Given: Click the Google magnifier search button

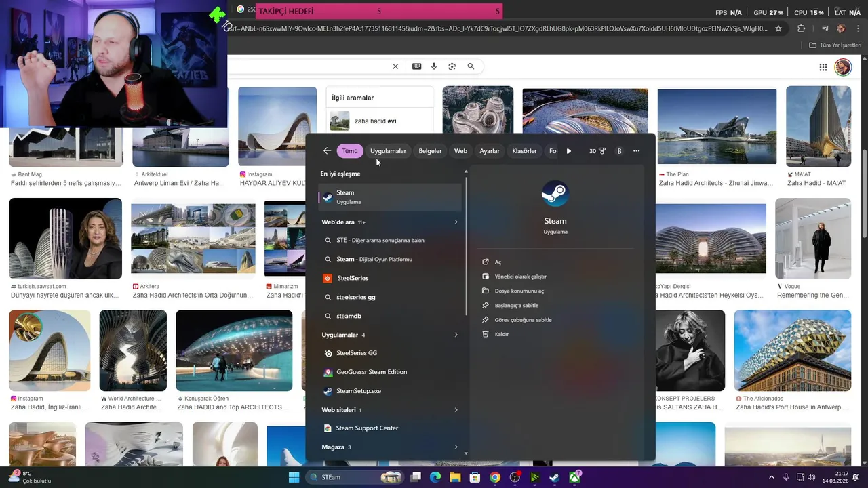Looking at the screenshot, I should 471,66.
